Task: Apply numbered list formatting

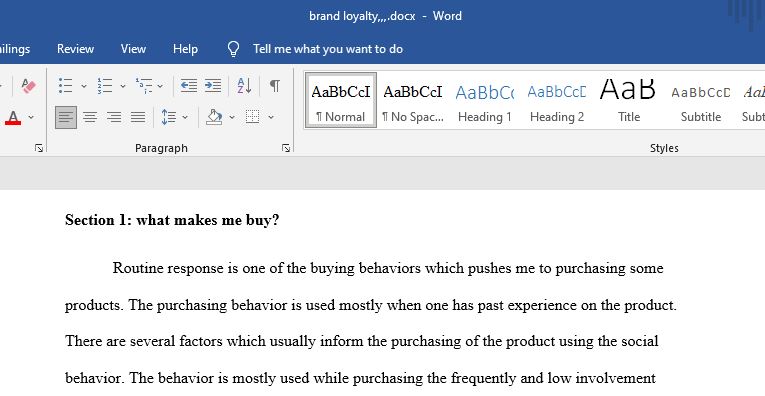Action: 104,86
